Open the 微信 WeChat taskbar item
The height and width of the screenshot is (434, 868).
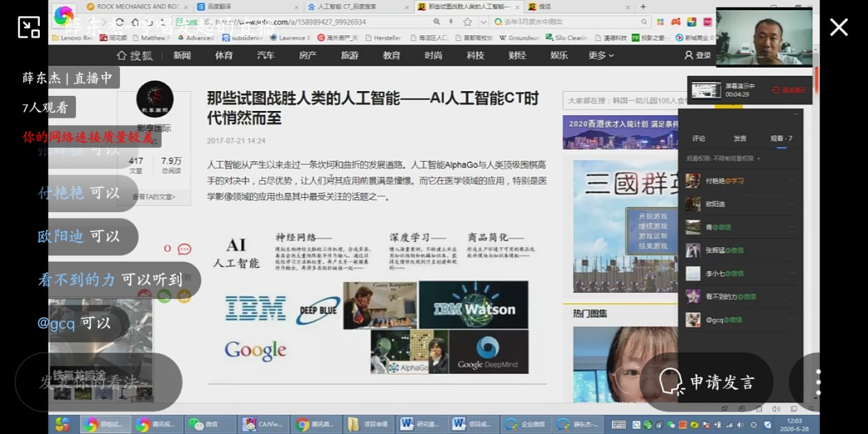click(210, 424)
